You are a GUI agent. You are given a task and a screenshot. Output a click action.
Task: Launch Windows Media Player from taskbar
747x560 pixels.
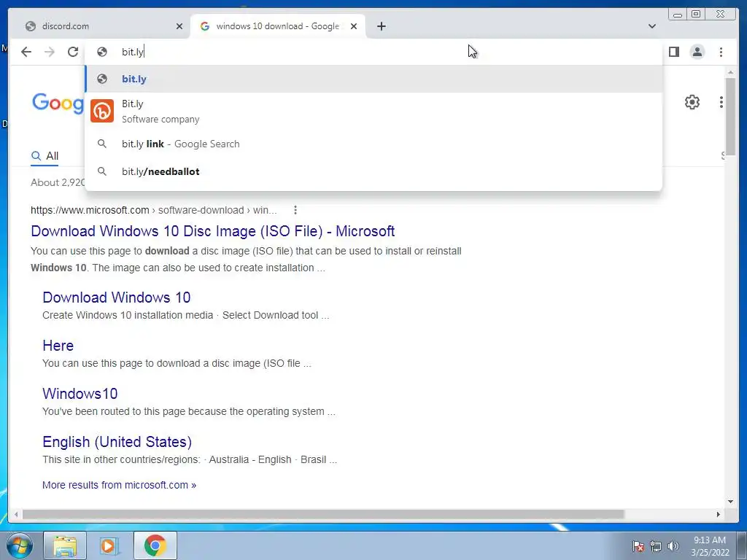pos(109,545)
